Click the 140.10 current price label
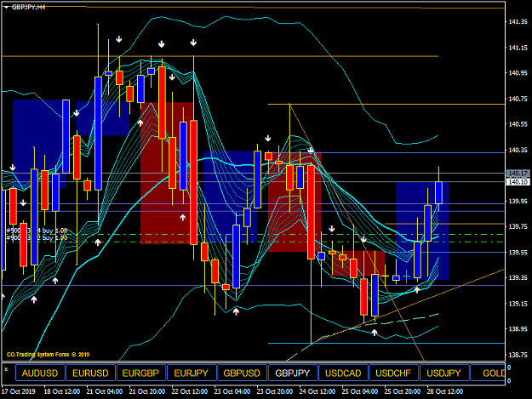This screenshot has height=399, width=532. (518, 182)
